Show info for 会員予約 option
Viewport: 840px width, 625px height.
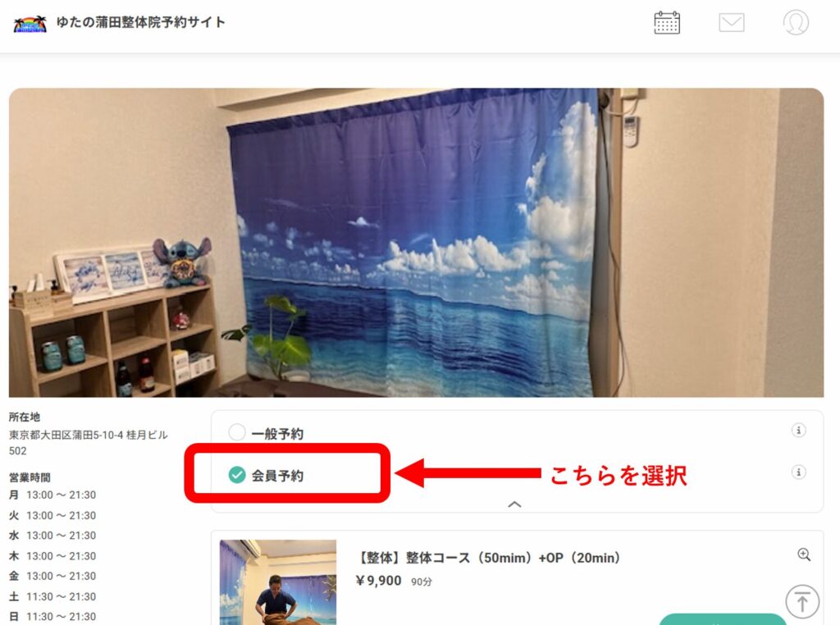pyautogui.click(x=798, y=472)
